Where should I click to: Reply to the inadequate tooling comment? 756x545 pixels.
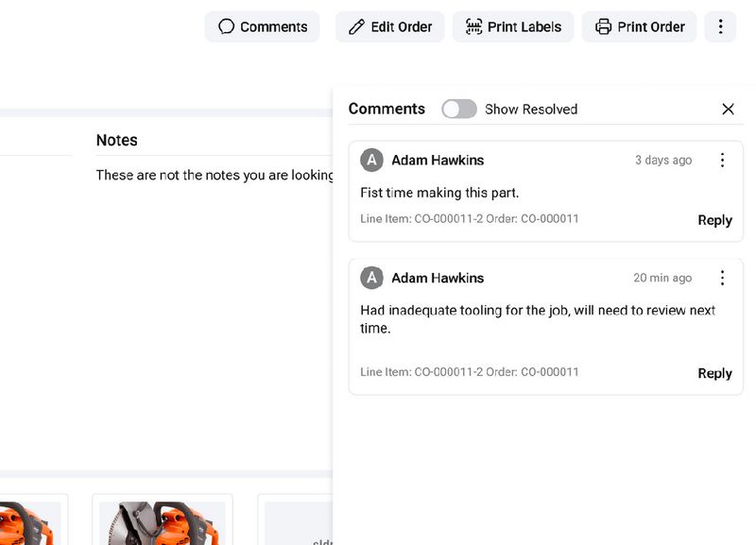click(x=714, y=373)
